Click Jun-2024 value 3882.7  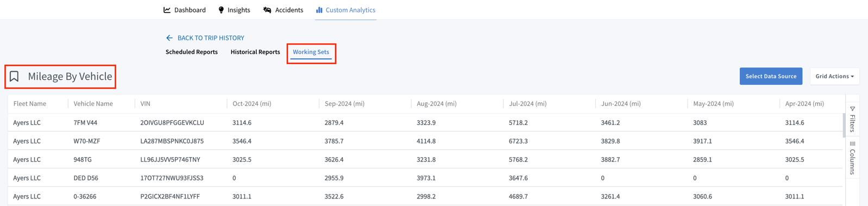(611, 160)
